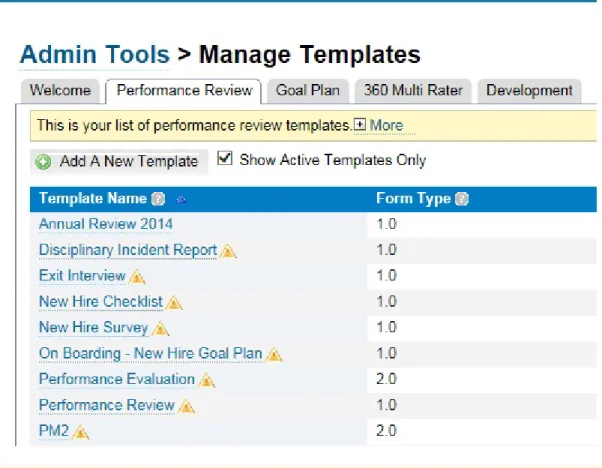Click help icon beside Form Type header

[461, 199]
